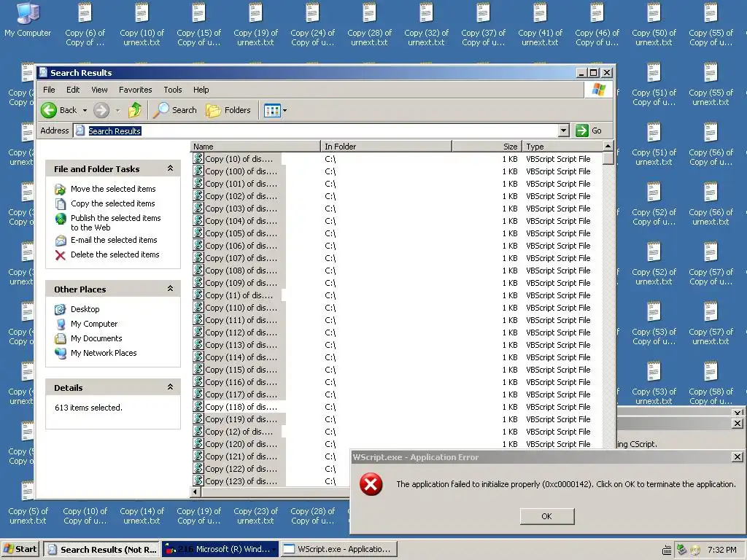Click Publish the selected items to the Web
This screenshot has height=560, width=747.
coord(116,222)
